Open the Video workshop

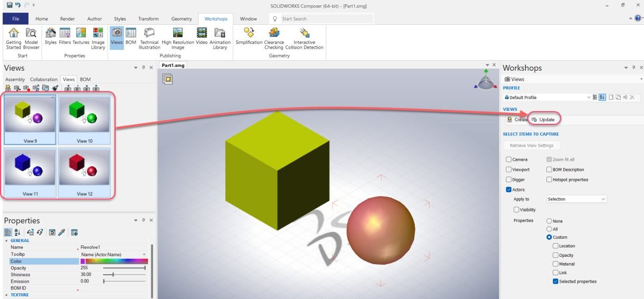[x=202, y=36]
